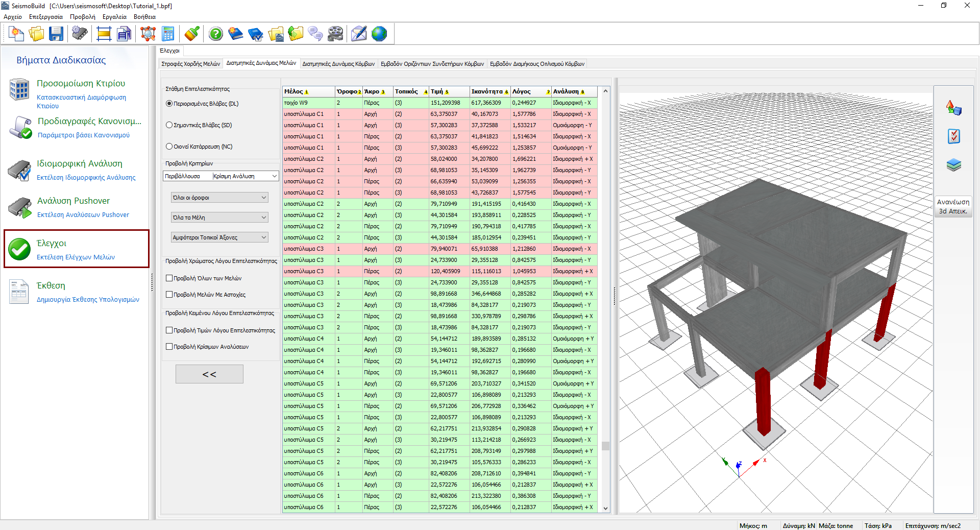This screenshot has height=530, width=980.
Task: Select the Σημαντικές Βλάβες (SD) radio button
Action: (x=169, y=125)
